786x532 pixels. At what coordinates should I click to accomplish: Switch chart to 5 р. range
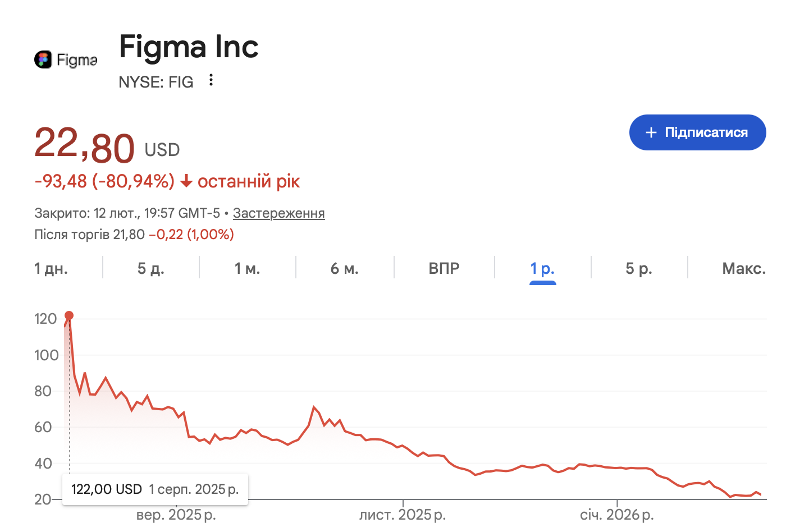coord(639,269)
